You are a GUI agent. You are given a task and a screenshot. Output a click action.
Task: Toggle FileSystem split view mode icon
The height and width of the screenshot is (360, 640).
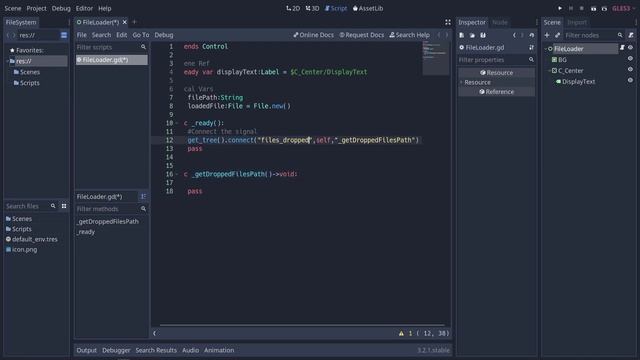click(64, 35)
